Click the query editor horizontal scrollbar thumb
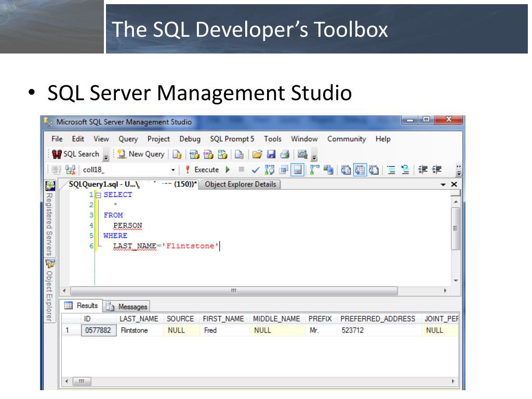This screenshot has height=399, width=532. (x=234, y=291)
